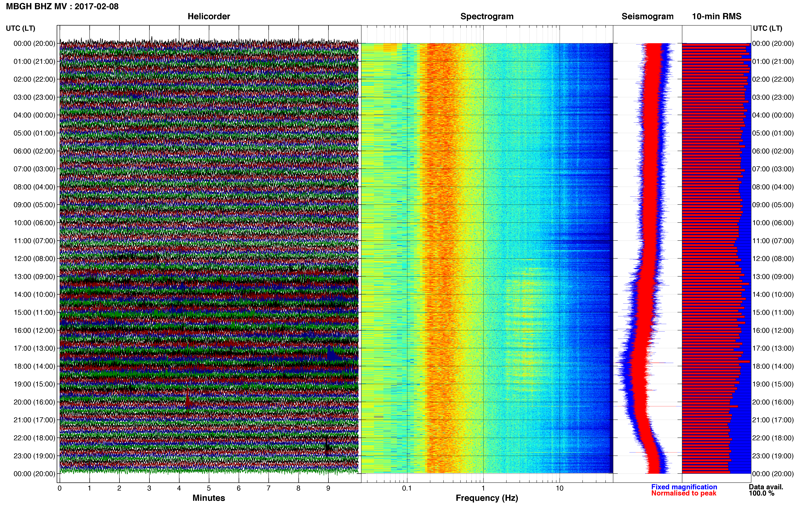The height and width of the screenshot is (508, 812).
Task: Click the '10' frequency tick label
Action: click(559, 488)
